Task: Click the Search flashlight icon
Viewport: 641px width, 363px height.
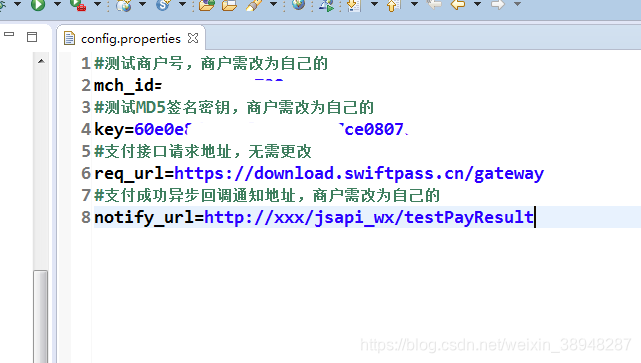Action: [x=254, y=5]
